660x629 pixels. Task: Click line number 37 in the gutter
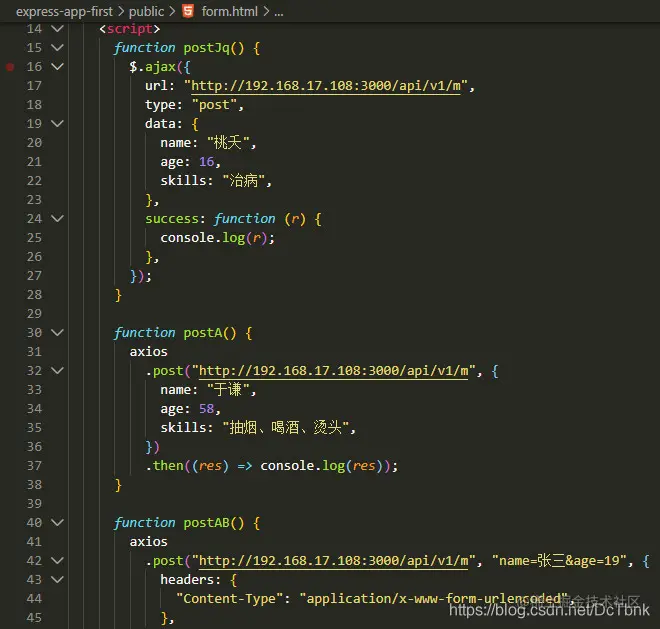34,466
